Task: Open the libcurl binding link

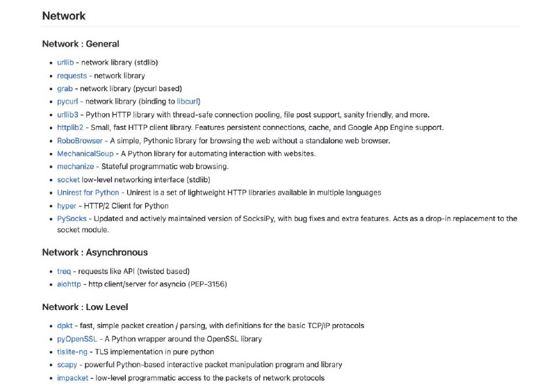Action: pyautogui.click(x=187, y=101)
